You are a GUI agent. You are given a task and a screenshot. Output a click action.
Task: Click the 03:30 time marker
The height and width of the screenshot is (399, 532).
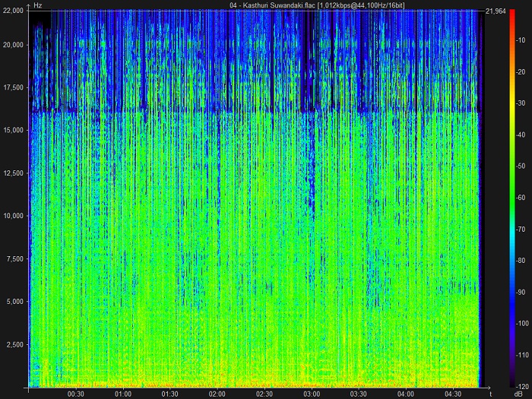pyautogui.click(x=359, y=394)
